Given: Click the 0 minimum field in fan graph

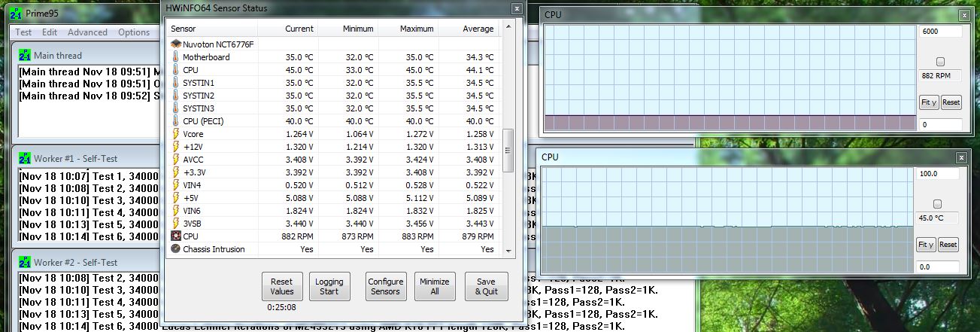Looking at the screenshot, I should [x=940, y=124].
